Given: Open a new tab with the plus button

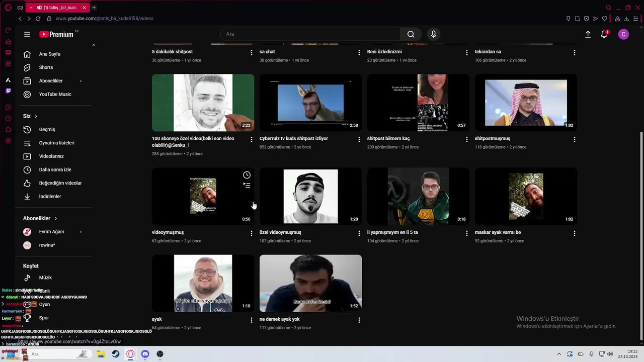Looking at the screenshot, I should (94, 8).
